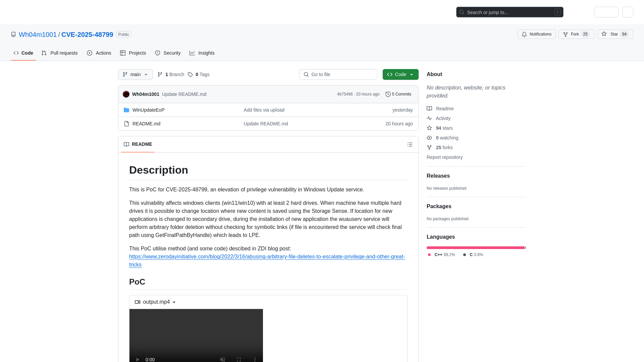The height and width of the screenshot is (362, 644).
Task: Fork the repository
Action: click(x=576, y=34)
